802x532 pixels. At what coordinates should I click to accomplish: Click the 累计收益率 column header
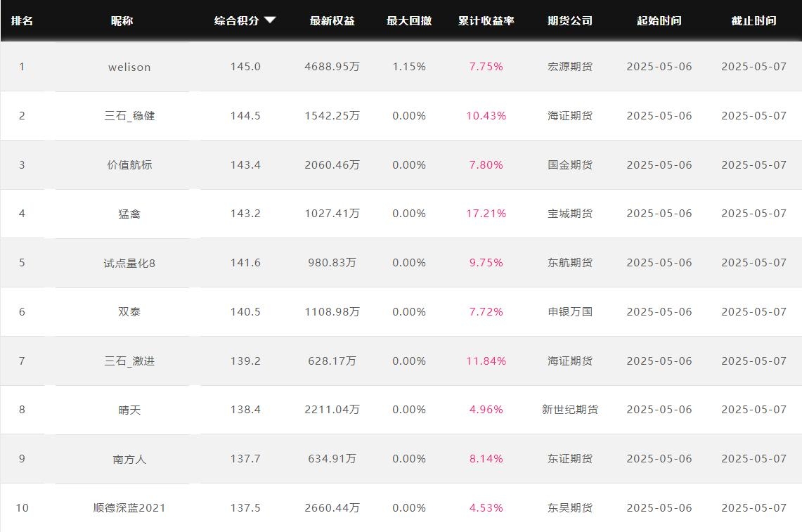coord(486,20)
